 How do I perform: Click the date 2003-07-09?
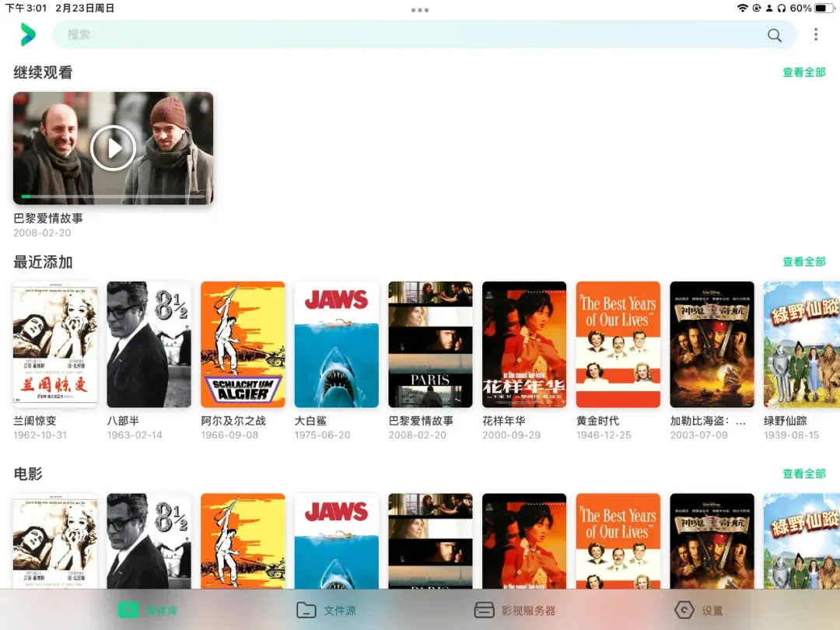coord(699,436)
